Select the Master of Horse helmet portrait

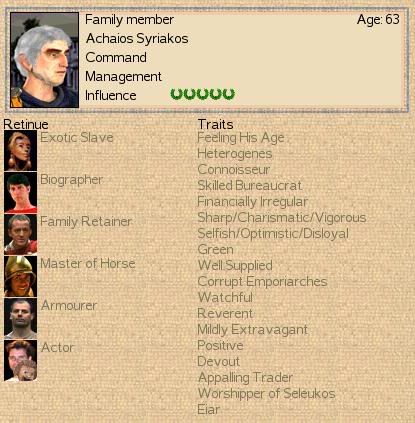click(x=20, y=276)
